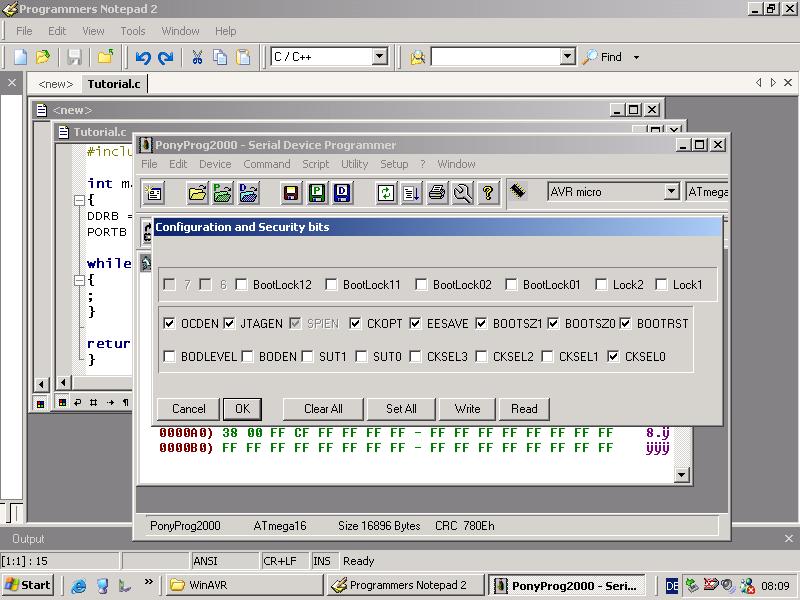
Task: Click PonyProg open data (D) file icon
Action: [x=248, y=193]
